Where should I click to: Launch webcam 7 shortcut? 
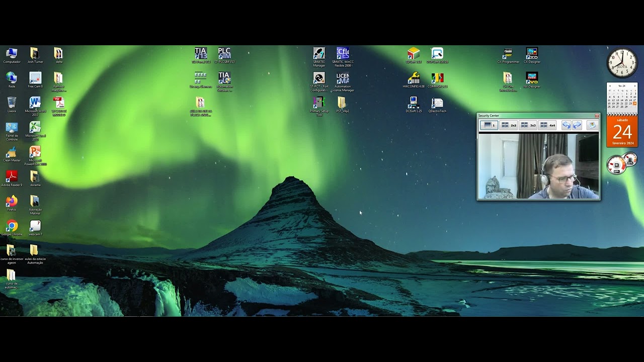(x=35, y=228)
